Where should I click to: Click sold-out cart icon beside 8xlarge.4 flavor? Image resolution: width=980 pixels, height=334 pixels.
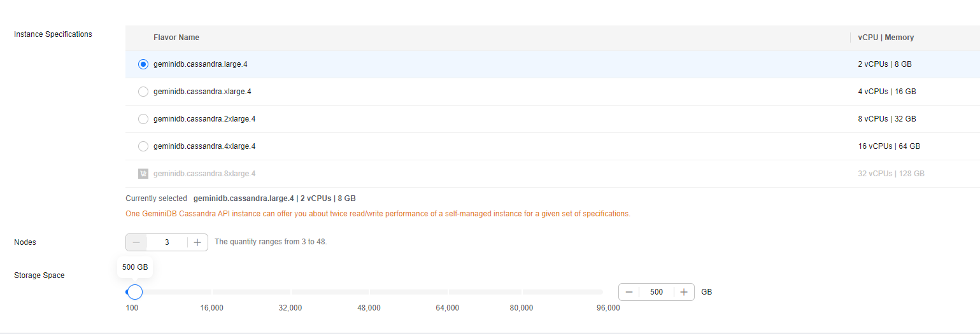tap(143, 174)
